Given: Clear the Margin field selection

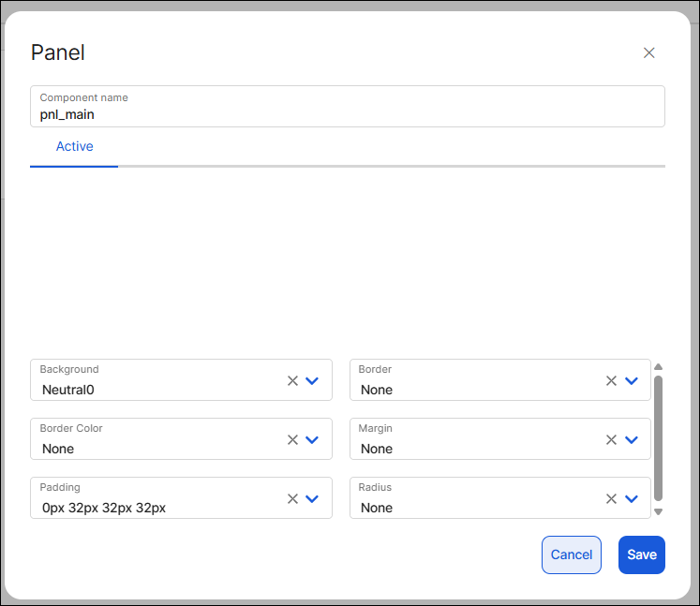Looking at the screenshot, I should coord(611,439).
